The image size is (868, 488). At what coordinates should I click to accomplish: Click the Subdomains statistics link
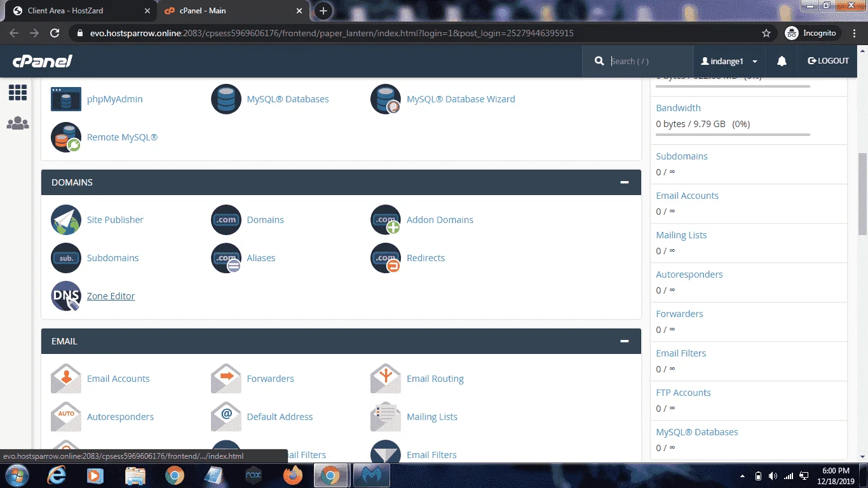click(x=681, y=156)
